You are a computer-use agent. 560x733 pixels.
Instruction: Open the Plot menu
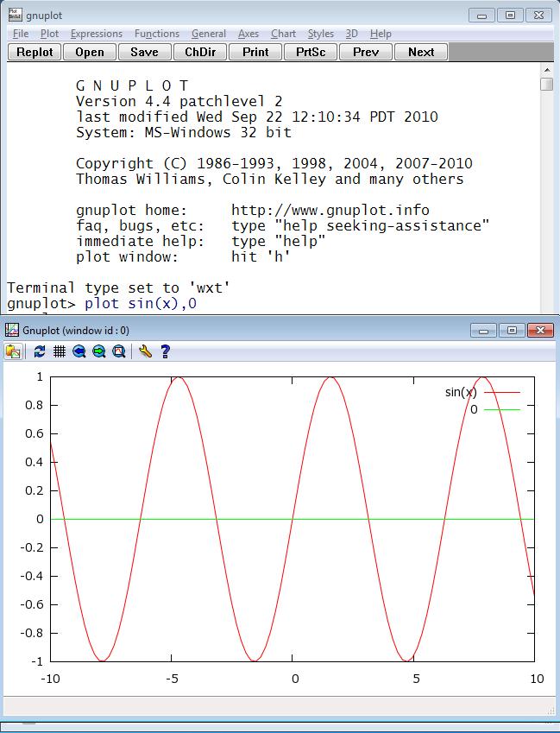point(49,34)
